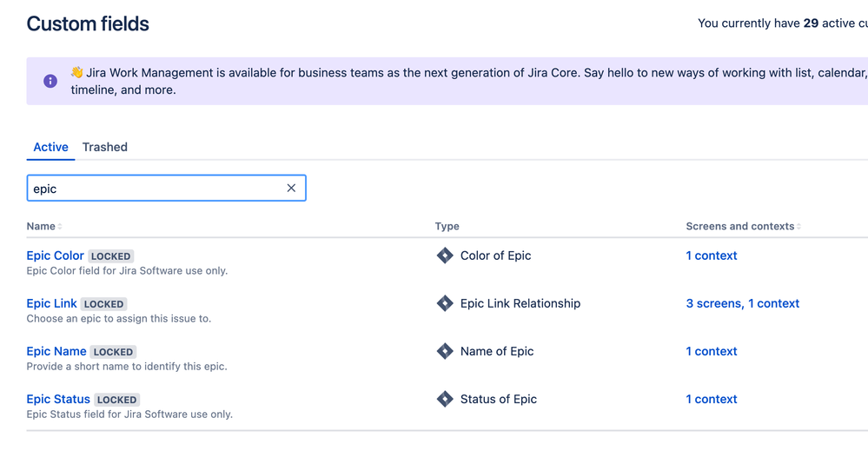Click the LOCKED badge beside Epic Name
Image resolution: width=868 pixels, height=451 pixels.
[x=113, y=352]
